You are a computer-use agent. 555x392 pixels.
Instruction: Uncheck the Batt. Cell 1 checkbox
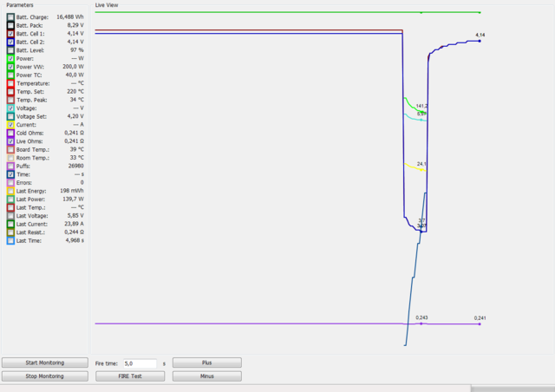pos(10,34)
